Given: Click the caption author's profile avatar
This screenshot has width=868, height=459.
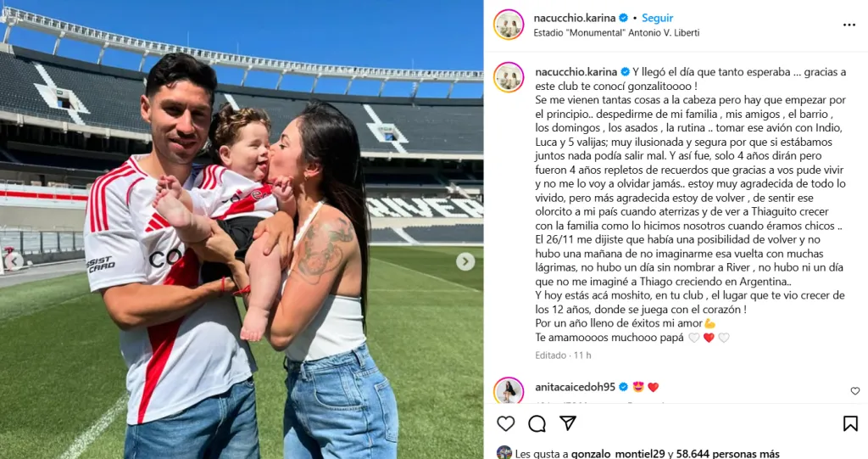Looking at the screenshot, I should pyautogui.click(x=509, y=77).
